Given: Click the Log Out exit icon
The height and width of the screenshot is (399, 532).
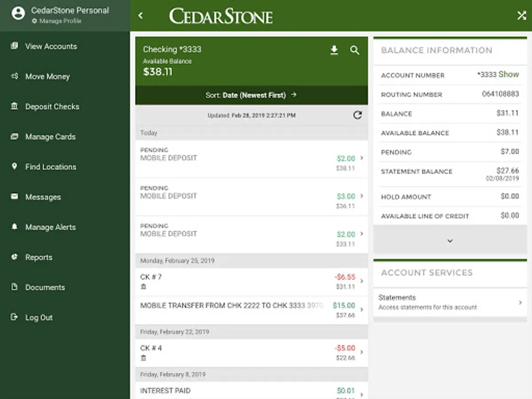Looking at the screenshot, I should [x=15, y=317].
